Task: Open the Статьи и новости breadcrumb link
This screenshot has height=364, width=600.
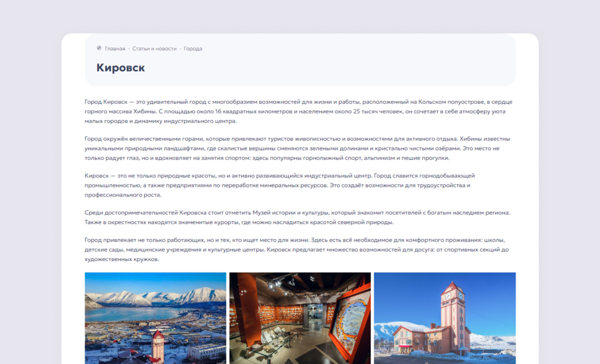Action: coord(154,49)
